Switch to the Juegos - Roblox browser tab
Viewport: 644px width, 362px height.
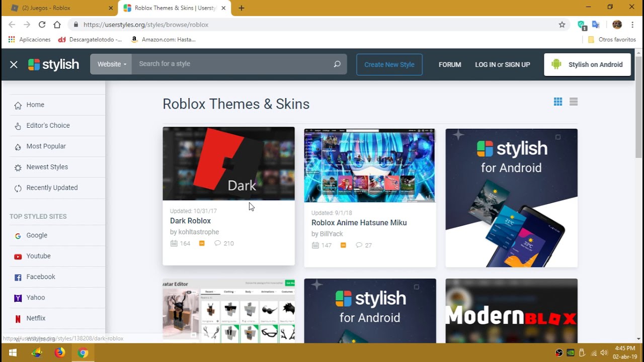59,8
